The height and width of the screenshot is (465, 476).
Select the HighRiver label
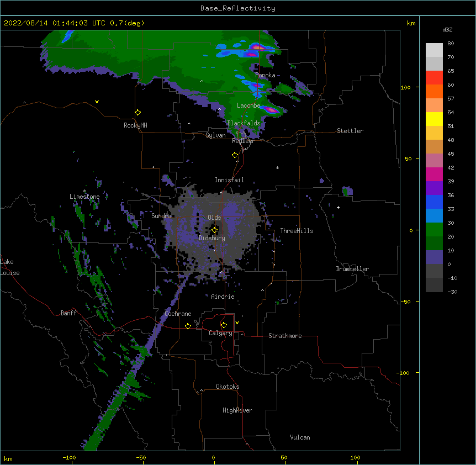pyautogui.click(x=237, y=410)
